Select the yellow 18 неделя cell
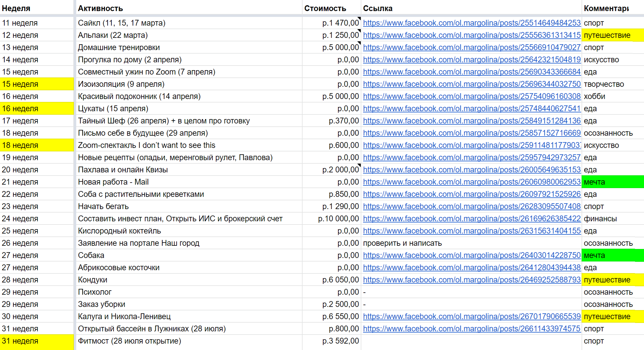This screenshot has height=350, width=644. point(37,145)
